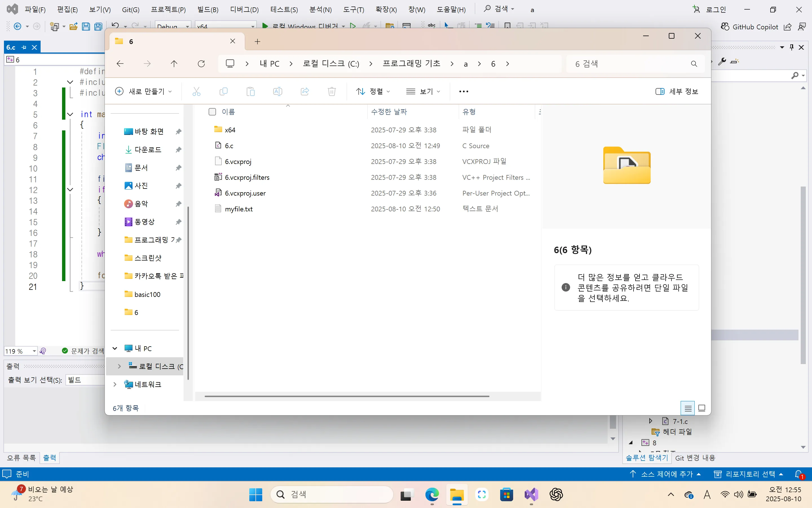Toggle pin on the 6.c editor tab

click(x=24, y=47)
